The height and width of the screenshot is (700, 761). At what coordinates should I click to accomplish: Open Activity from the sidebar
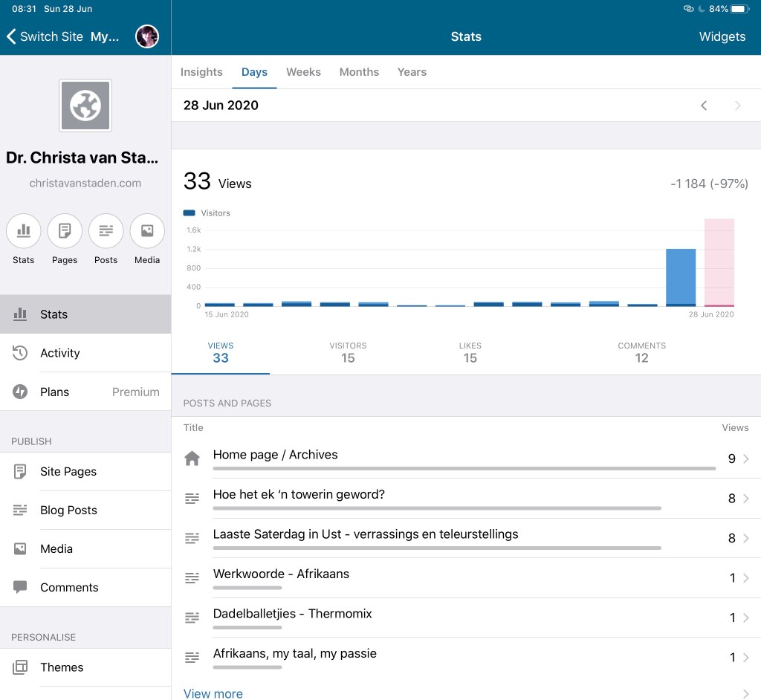tap(59, 353)
